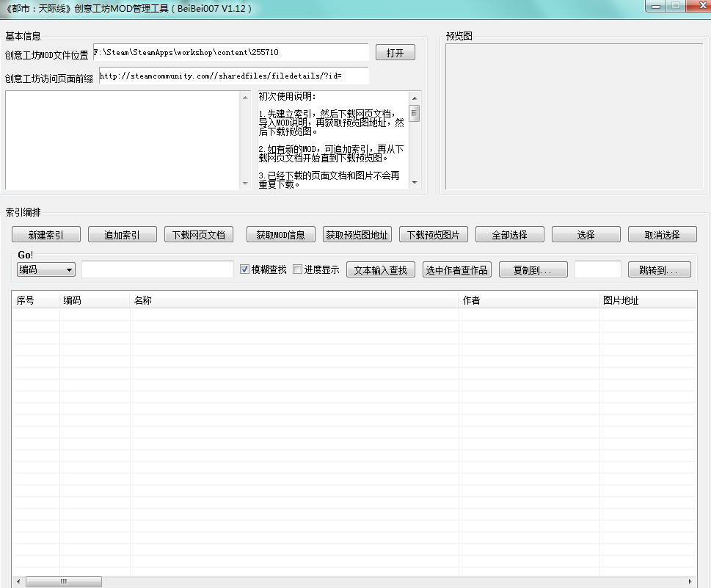Click 跳转到... button
This screenshot has height=588, width=711.
point(660,269)
